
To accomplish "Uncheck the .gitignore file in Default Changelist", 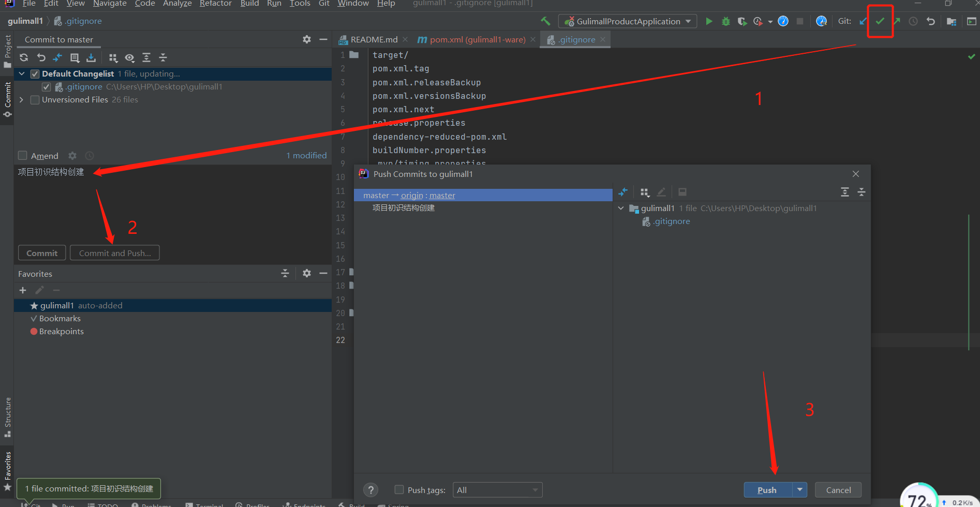I will coord(47,87).
